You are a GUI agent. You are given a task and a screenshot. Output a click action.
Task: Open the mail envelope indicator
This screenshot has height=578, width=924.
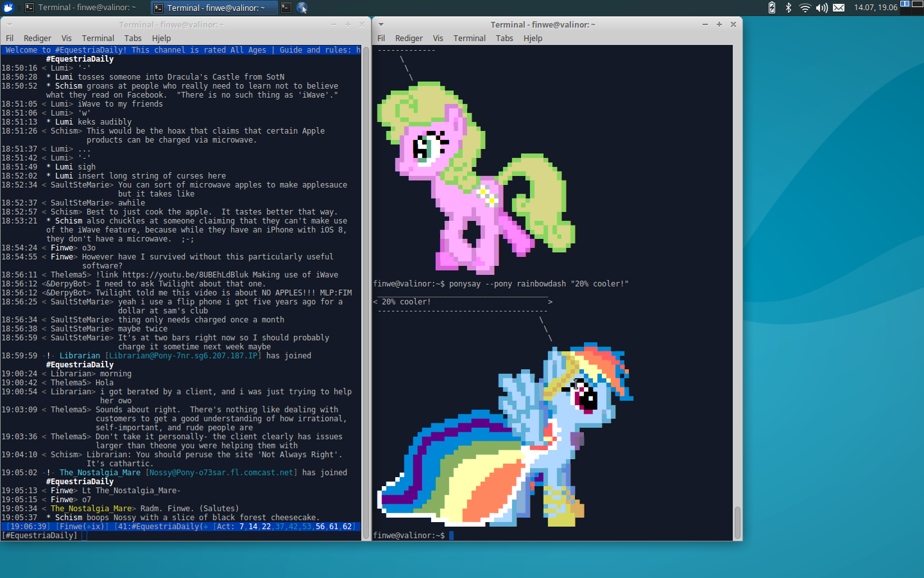click(839, 8)
